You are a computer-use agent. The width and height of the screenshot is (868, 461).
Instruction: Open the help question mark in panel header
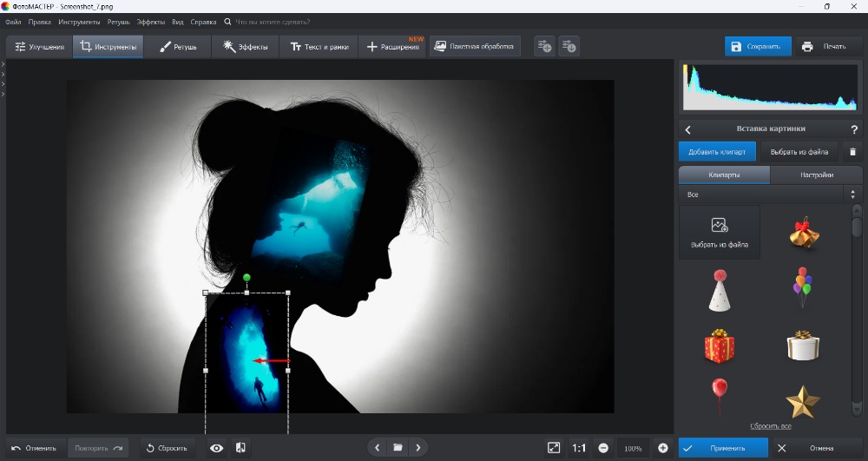(x=854, y=129)
